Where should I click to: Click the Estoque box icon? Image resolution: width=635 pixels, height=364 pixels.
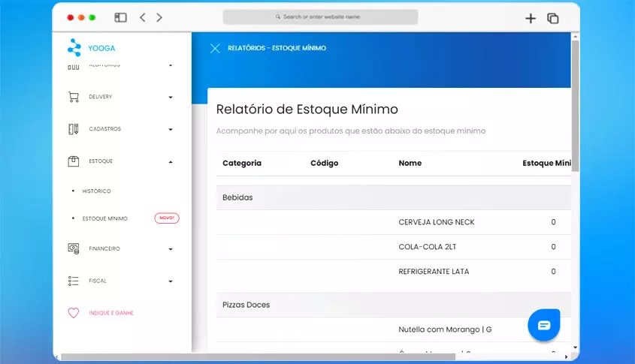[74, 161]
